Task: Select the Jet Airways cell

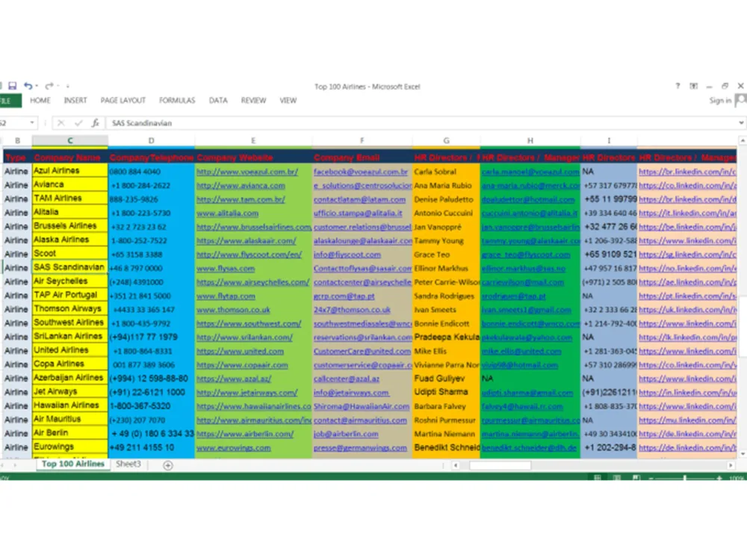Action: click(x=70, y=392)
